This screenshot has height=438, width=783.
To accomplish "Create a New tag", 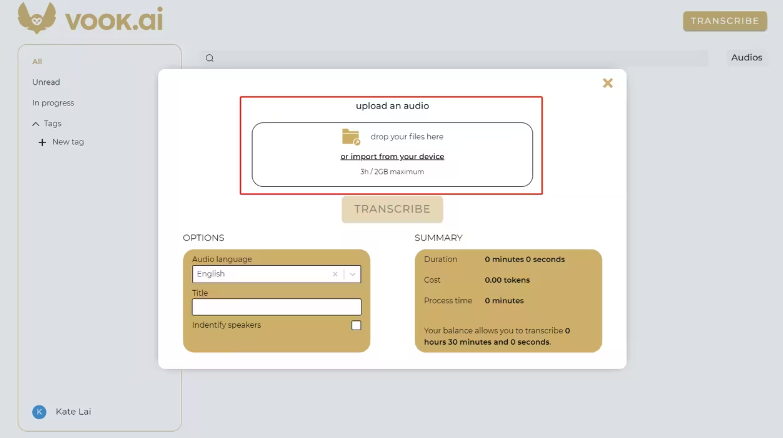I will (x=68, y=142).
